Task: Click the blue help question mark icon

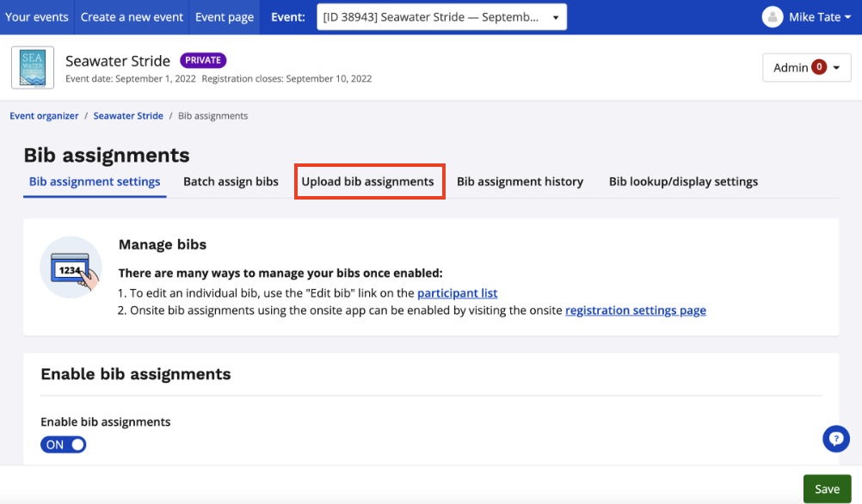Action: tap(835, 439)
